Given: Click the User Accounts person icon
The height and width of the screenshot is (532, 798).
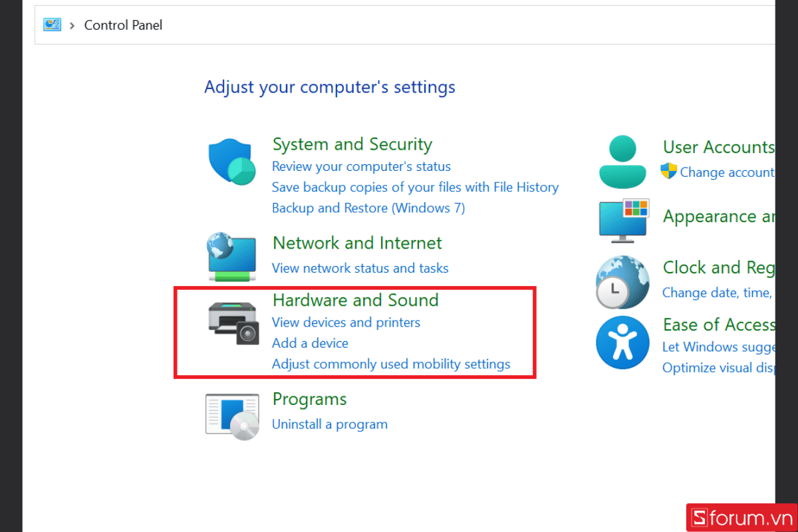Looking at the screenshot, I should 622,162.
